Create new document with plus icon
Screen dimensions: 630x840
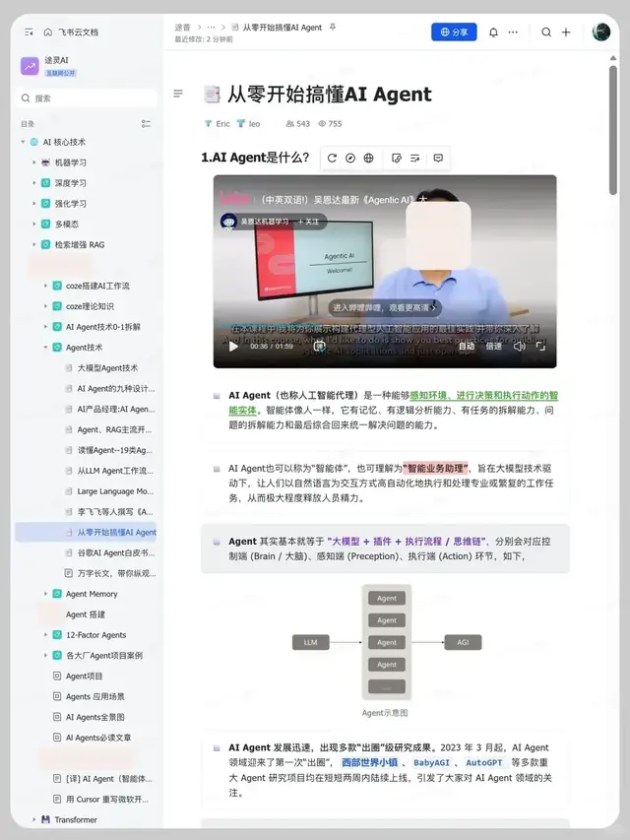566,32
